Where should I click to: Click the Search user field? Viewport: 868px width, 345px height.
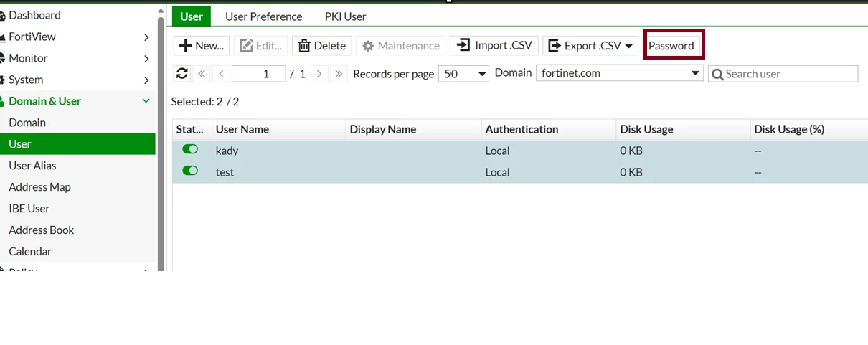click(783, 73)
